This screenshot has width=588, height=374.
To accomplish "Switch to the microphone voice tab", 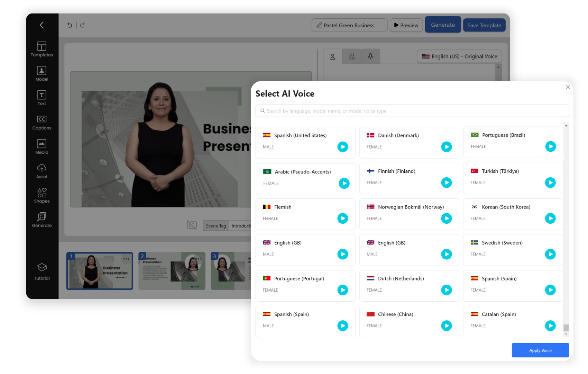I will 370,56.
